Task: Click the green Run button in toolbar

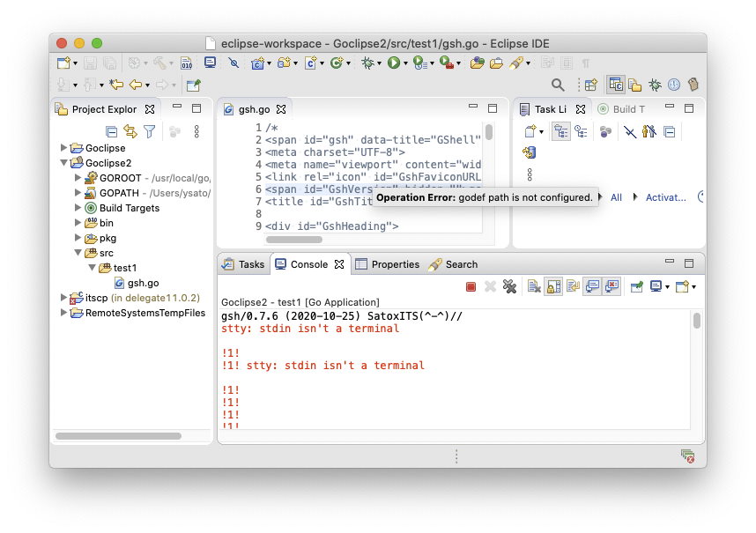Action: tap(393, 63)
